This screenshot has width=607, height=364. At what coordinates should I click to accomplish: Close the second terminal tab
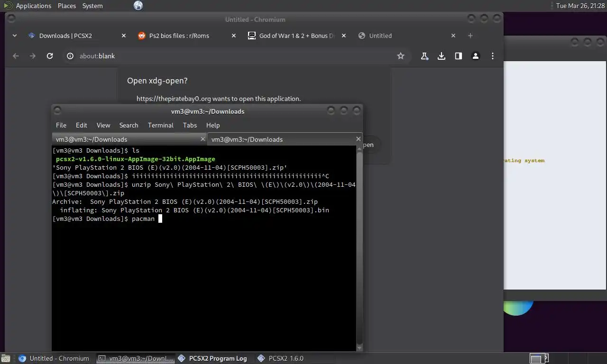coord(359,139)
